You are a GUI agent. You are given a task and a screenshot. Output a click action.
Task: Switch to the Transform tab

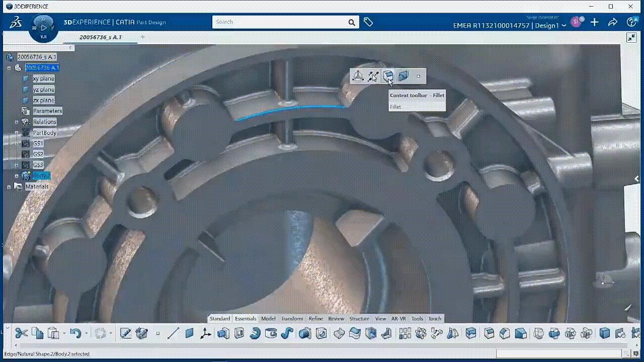(x=292, y=319)
